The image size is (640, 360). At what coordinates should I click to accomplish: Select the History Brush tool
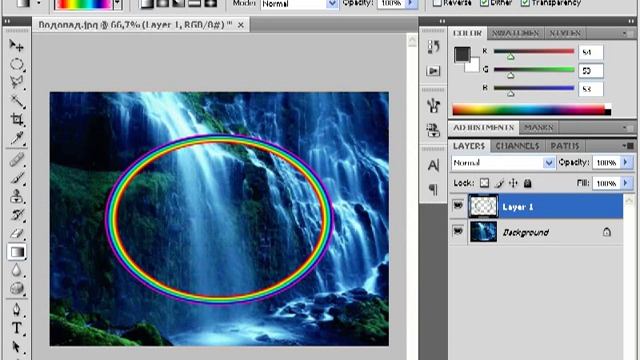pyautogui.click(x=16, y=215)
